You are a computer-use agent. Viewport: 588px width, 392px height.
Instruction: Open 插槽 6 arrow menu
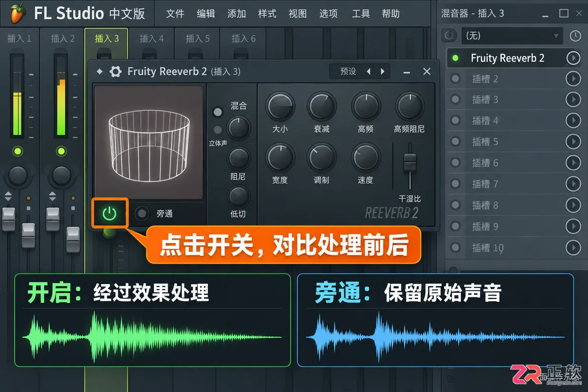[x=574, y=163]
